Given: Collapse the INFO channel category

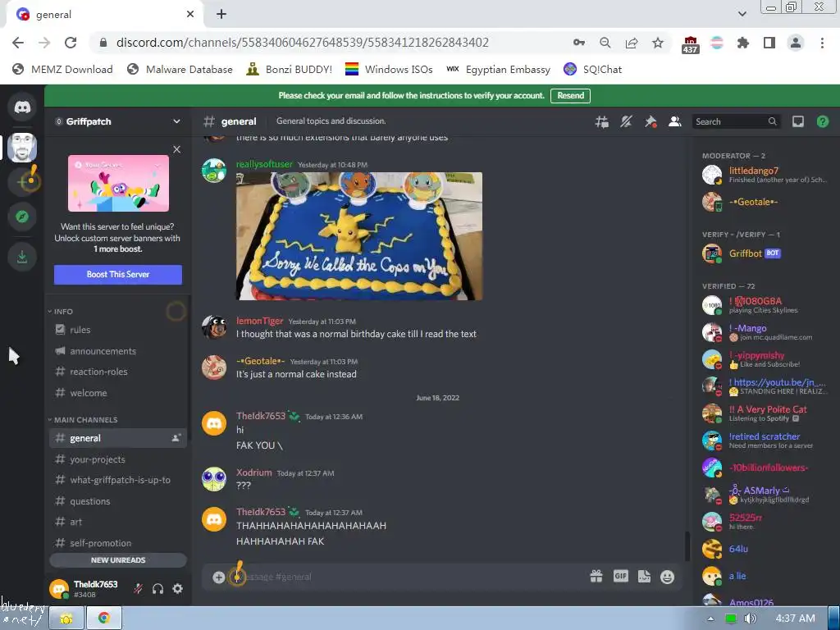Looking at the screenshot, I should pyautogui.click(x=61, y=311).
